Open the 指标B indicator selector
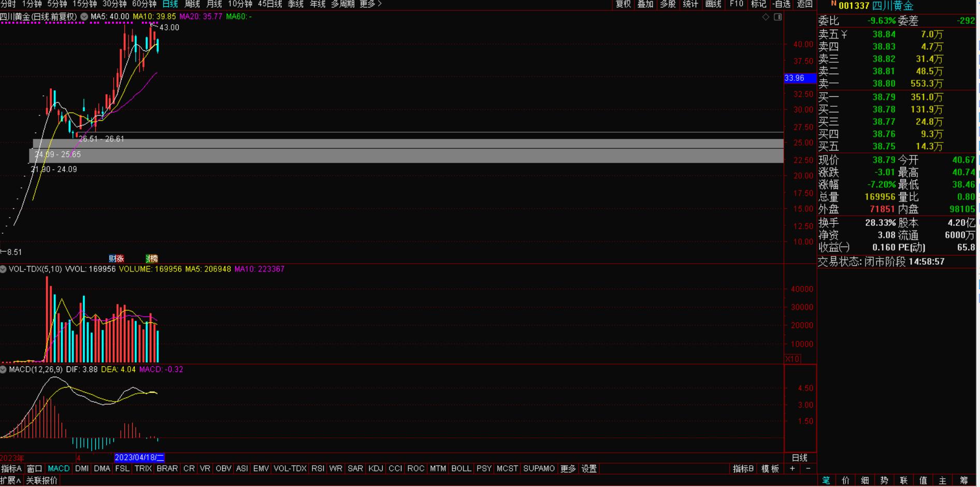This screenshot has height=487, width=980. coord(743,468)
